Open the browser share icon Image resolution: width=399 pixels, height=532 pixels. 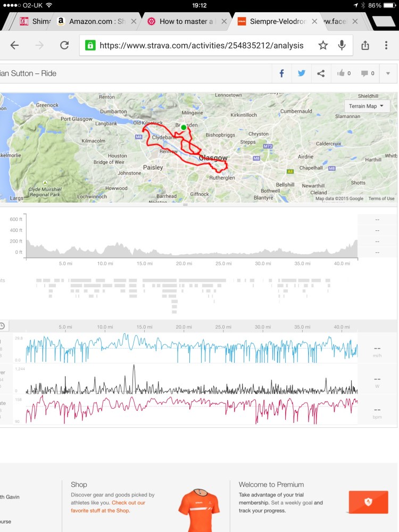365,45
